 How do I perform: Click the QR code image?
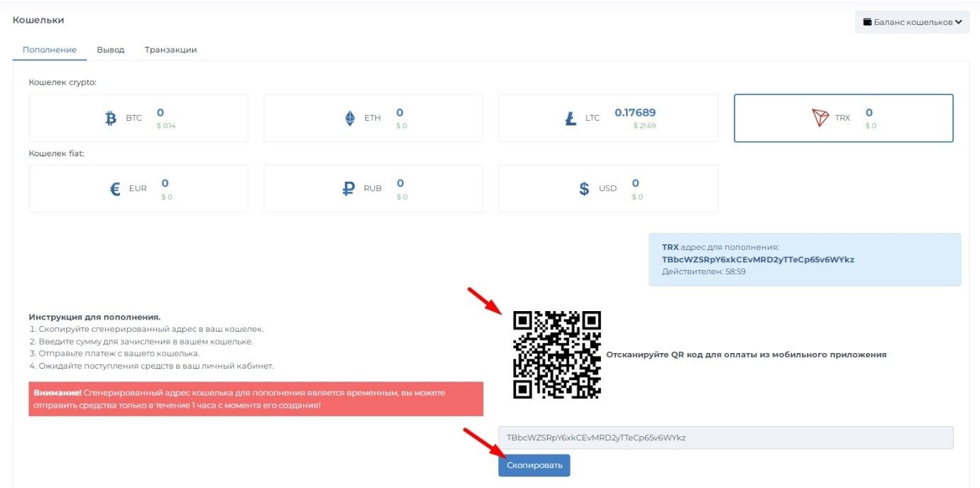557,354
